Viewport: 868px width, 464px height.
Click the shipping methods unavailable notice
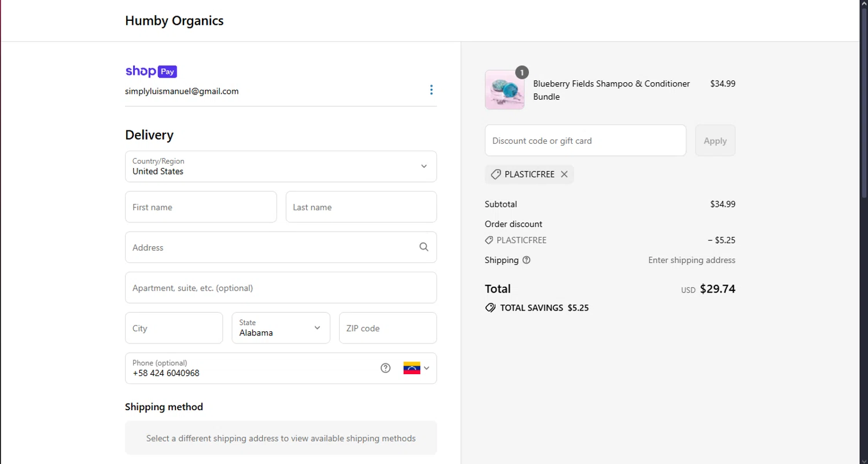coord(281,438)
